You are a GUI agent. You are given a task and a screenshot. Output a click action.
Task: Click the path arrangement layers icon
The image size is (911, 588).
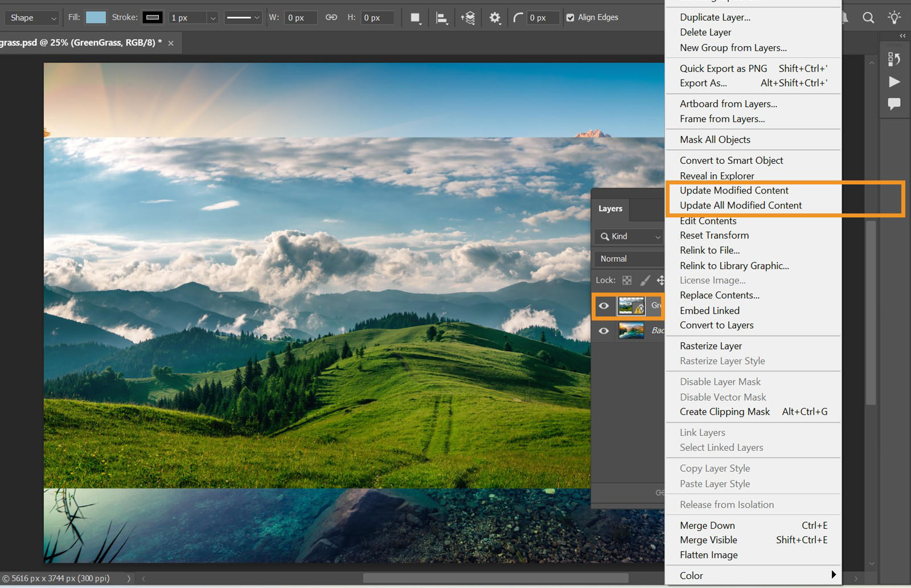coord(468,18)
